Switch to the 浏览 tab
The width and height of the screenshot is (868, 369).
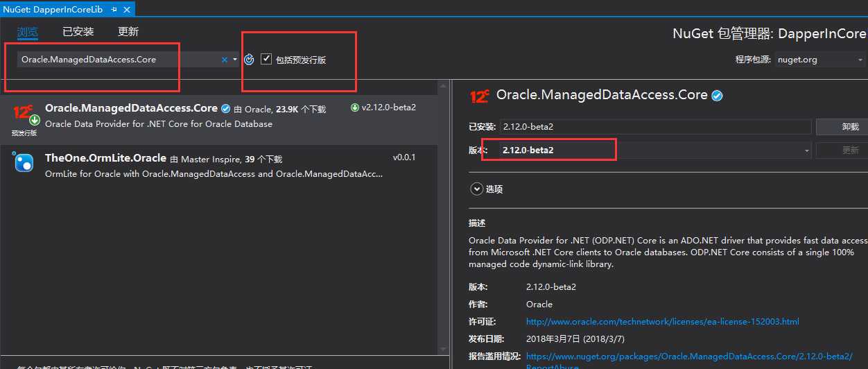[x=28, y=31]
